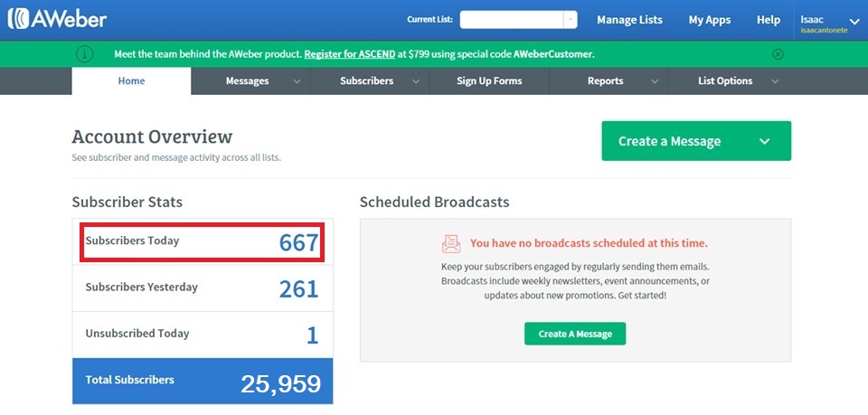Screen dimensions: 868x415
Task: Click the info icon in green banner
Action: [x=84, y=54]
